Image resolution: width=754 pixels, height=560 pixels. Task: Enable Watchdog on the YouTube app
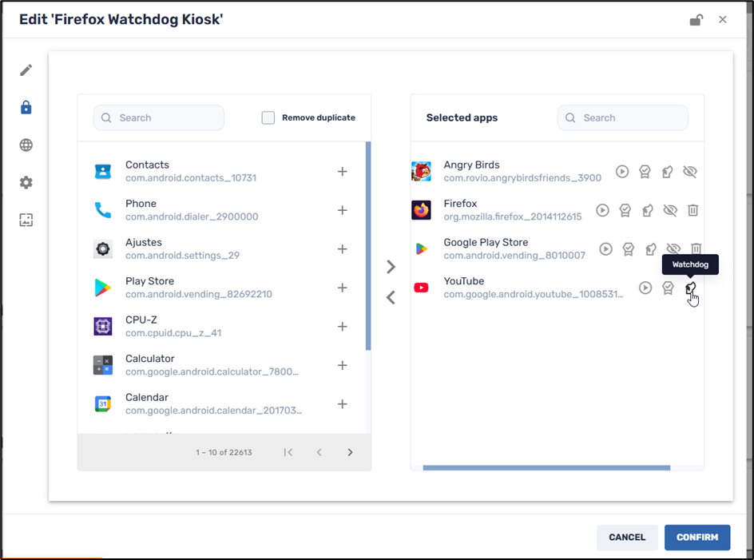click(x=690, y=288)
